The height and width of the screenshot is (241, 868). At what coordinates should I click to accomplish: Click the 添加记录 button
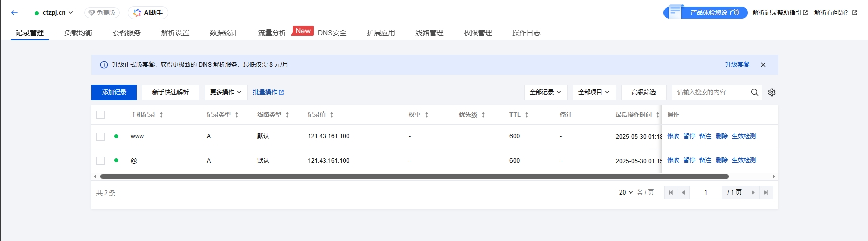(x=114, y=92)
